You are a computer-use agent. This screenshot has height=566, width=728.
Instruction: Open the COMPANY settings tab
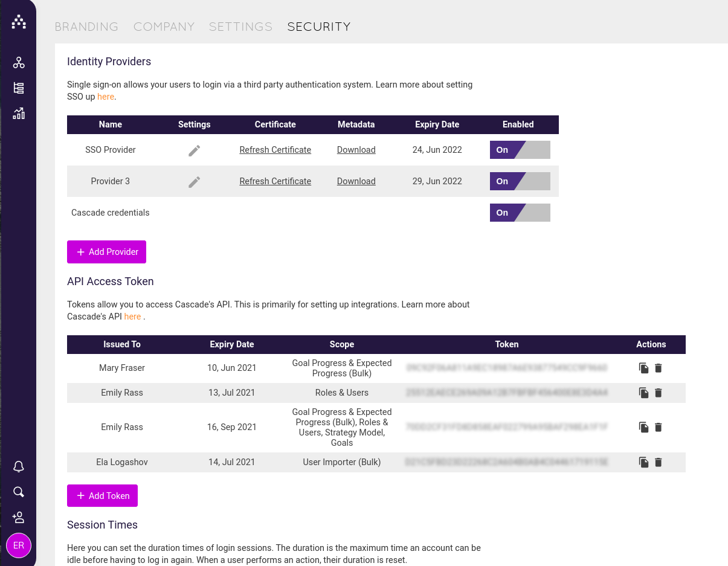pos(164,27)
